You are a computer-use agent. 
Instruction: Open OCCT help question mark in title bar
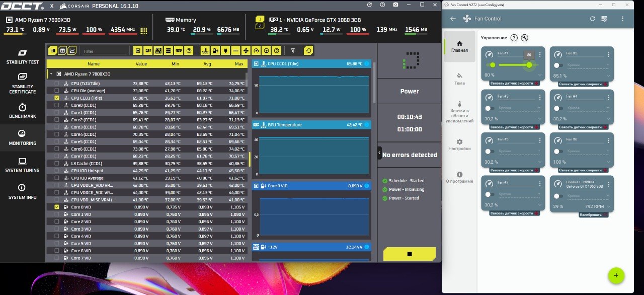click(x=382, y=5)
